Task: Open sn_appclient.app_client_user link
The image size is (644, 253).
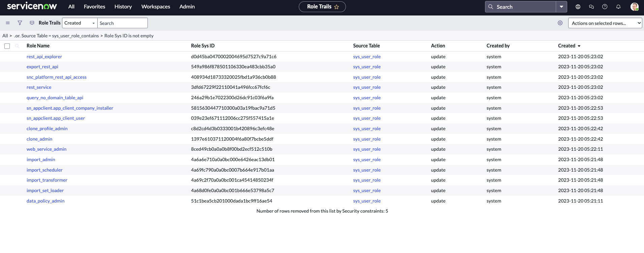Action: tap(56, 118)
